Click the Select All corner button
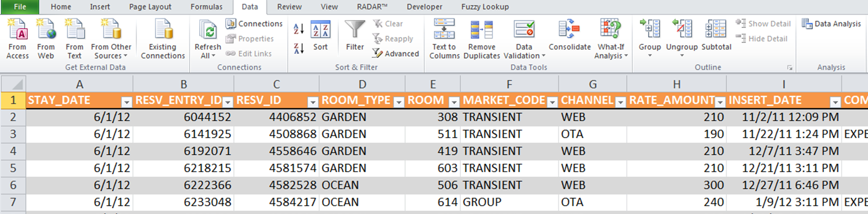 [x=13, y=84]
